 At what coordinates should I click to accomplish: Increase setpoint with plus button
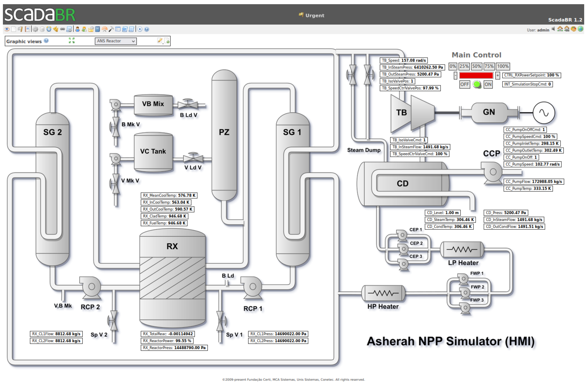(498, 76)
